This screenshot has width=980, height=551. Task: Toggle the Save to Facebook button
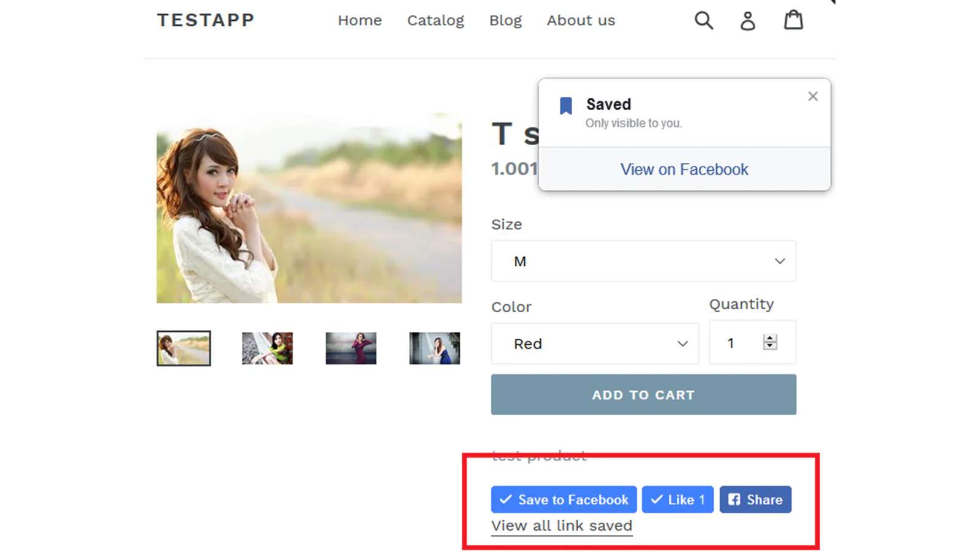(563, 500)
